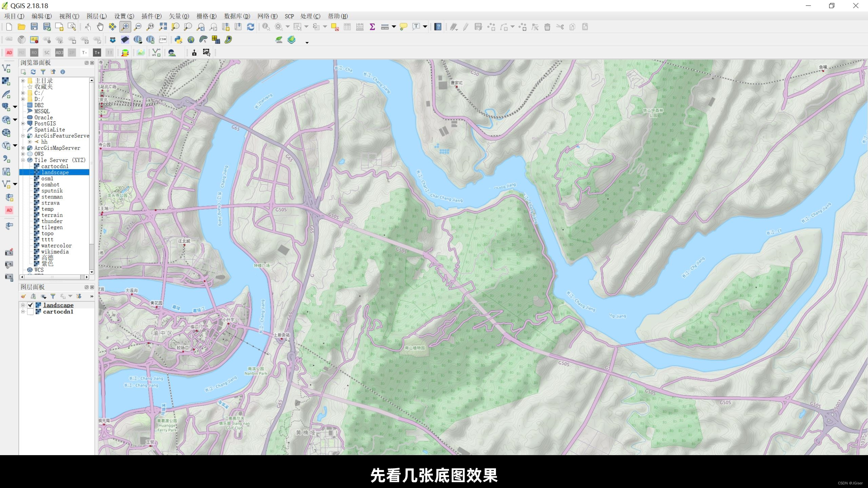Collapse the ArcGisFeatureServer node
Image resolution: width=868 pixels, height=488 pixels.
click(x=23, y=136)
